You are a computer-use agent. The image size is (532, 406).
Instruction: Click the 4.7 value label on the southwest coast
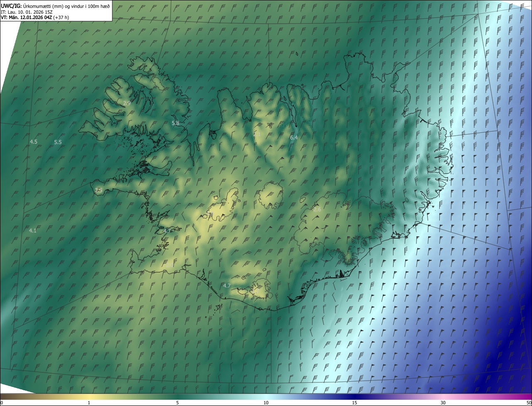coord(167,231)
